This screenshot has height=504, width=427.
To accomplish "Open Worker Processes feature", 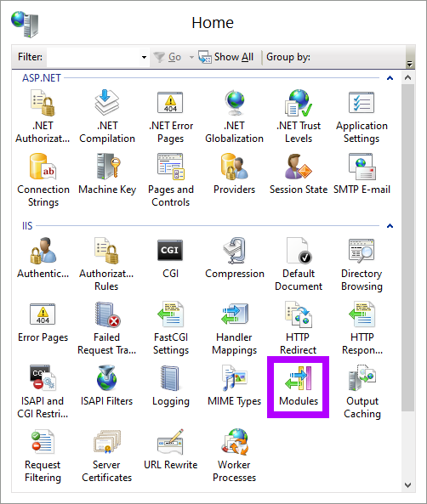I will click(234, 456).
